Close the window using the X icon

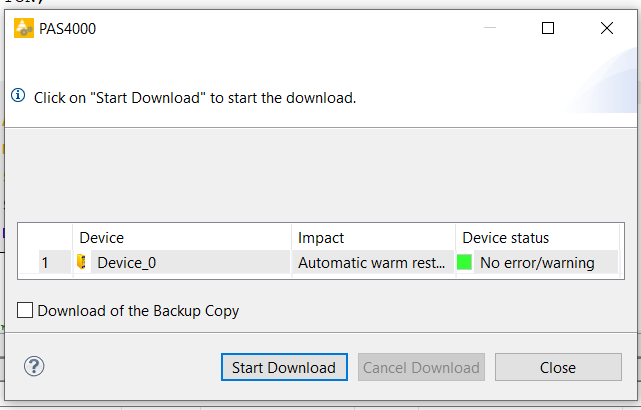tap(607, 28)
